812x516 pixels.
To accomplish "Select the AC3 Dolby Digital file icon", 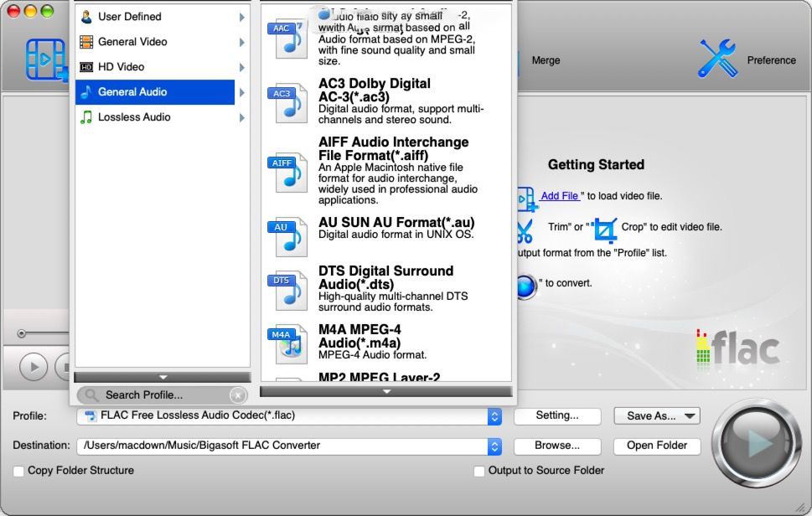I will pos(287,102).
